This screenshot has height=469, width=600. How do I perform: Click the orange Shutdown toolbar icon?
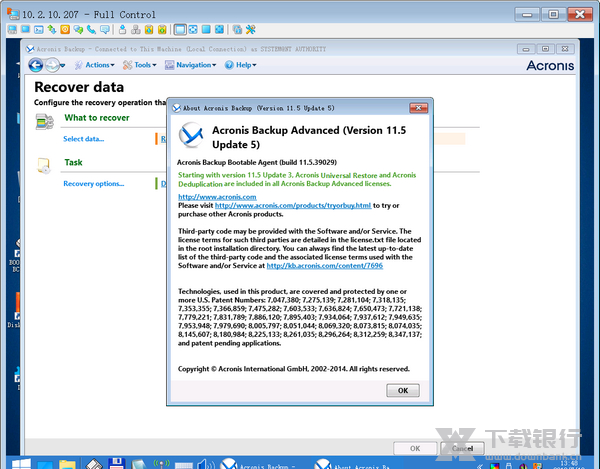tap(65, 29)
